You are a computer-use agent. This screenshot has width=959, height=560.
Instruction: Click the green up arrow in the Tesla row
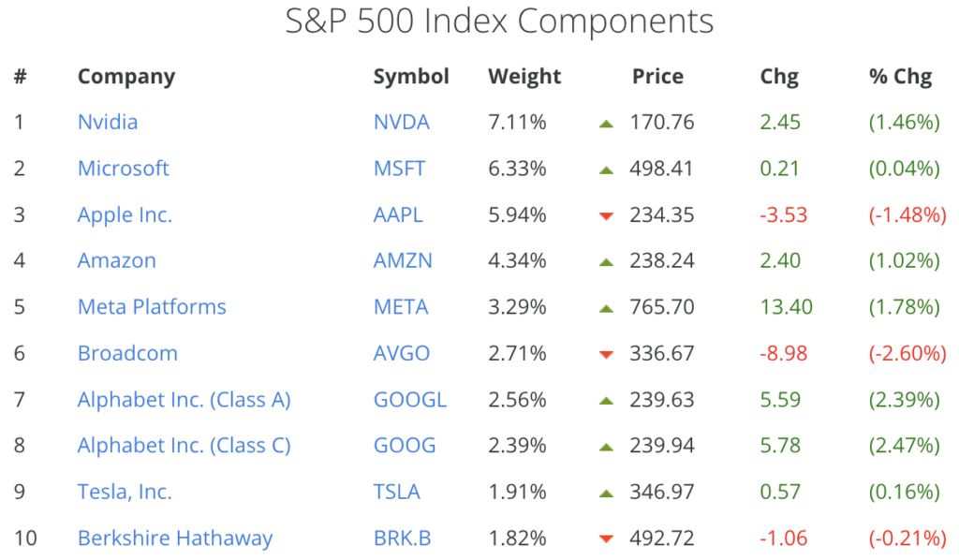click(x=606, y=493)
